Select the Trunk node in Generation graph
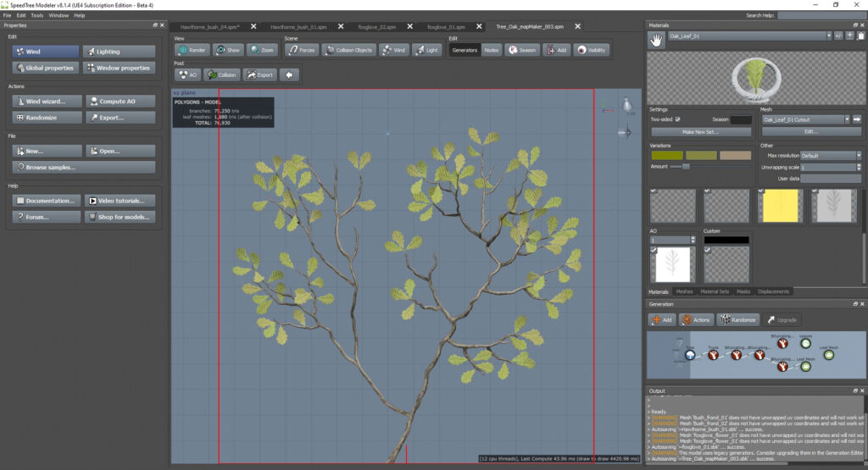The image size is (868, 470). [x=713, y=354]
